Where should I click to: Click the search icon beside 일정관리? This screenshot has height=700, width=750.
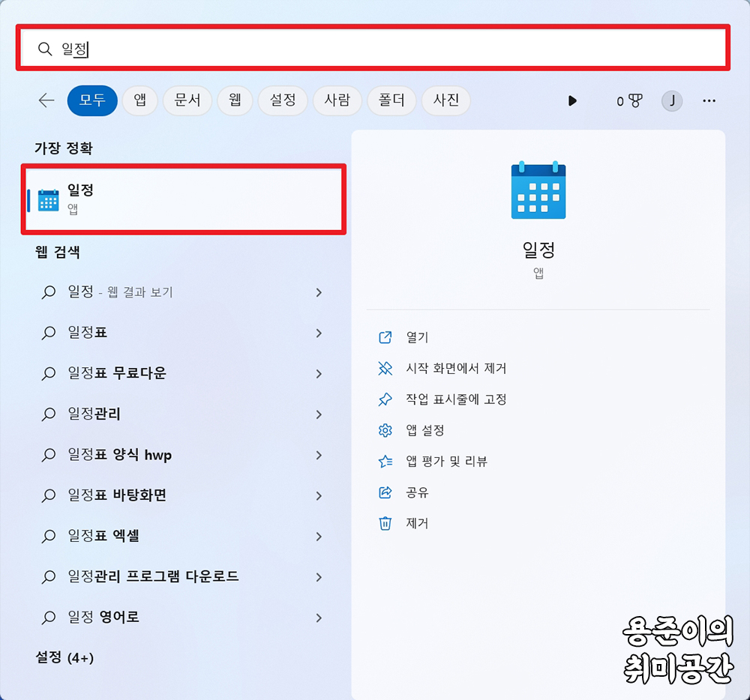(48, 414)
